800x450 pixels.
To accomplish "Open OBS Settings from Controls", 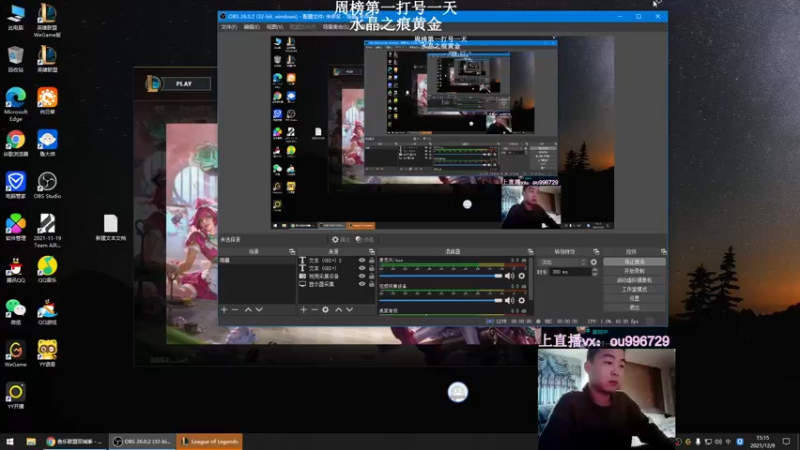I will coord(634,298).
